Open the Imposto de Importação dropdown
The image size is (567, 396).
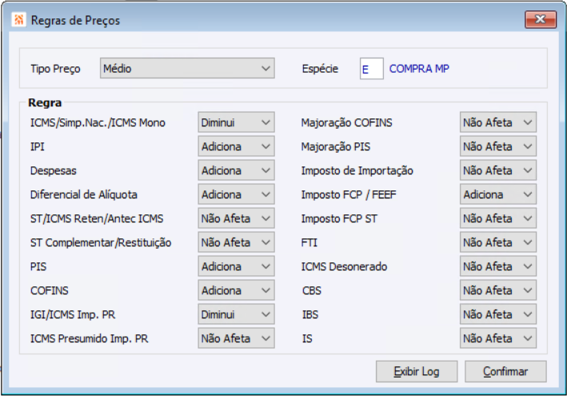click(498, 170)
